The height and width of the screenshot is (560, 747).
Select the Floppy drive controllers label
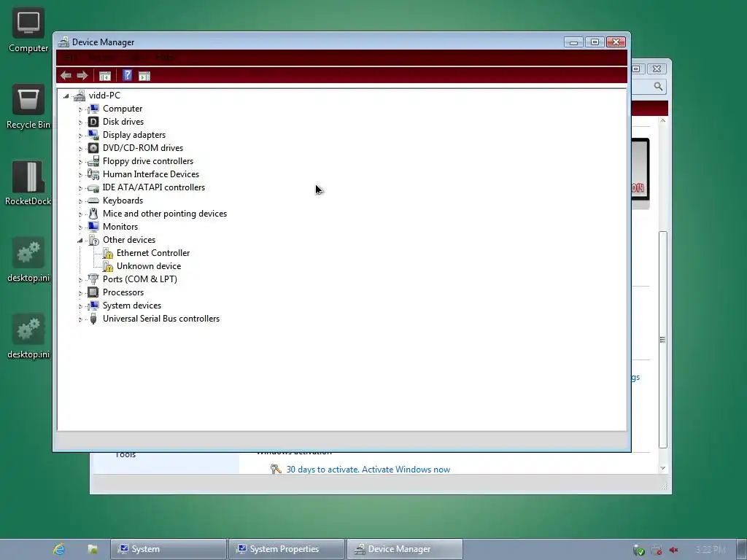(x=148, y=161)
